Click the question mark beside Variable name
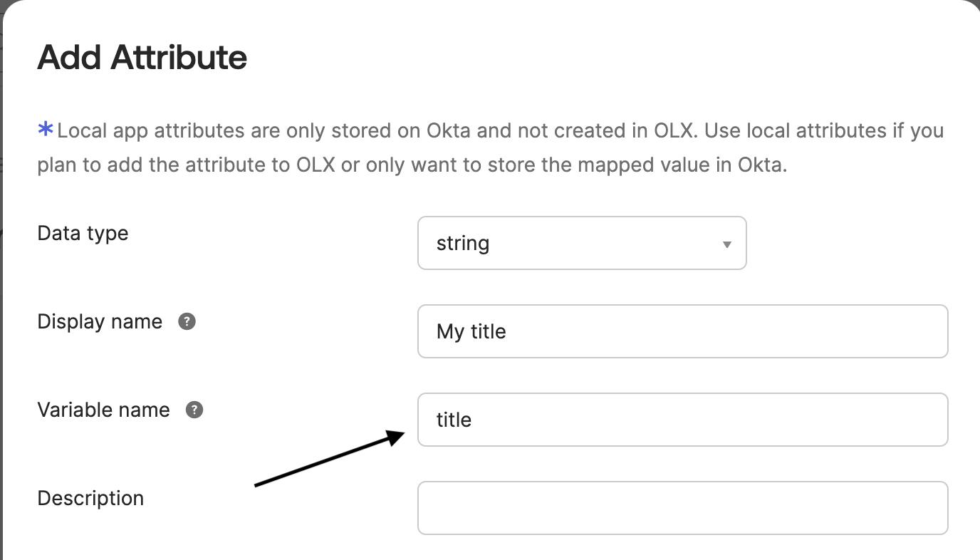Image resolution: width=980 pixels, height=560 pixels. pyautogui.click(x=193, y=409)
